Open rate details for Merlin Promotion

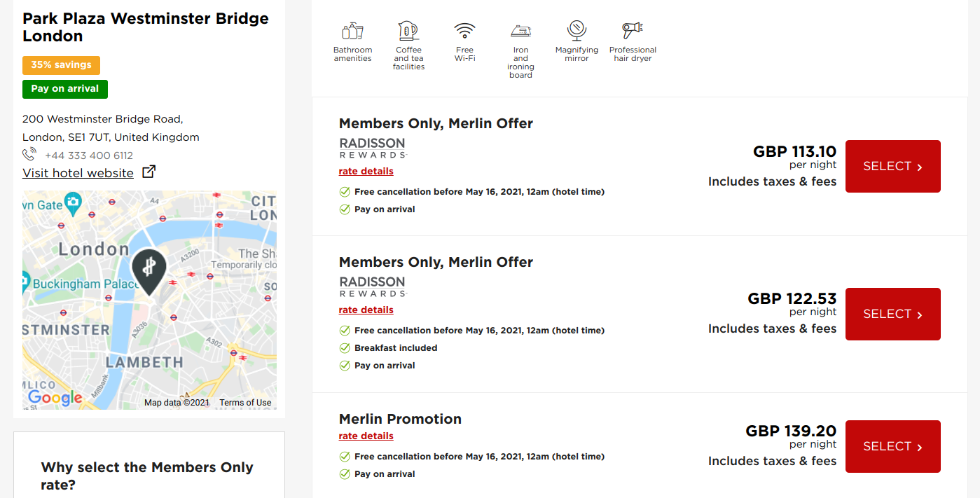coord(366,436)
